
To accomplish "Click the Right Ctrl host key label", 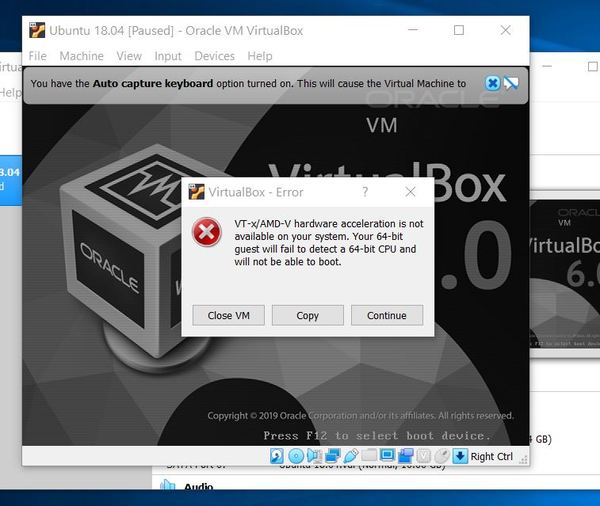I will pyautogui.click(x=492, y=457).
